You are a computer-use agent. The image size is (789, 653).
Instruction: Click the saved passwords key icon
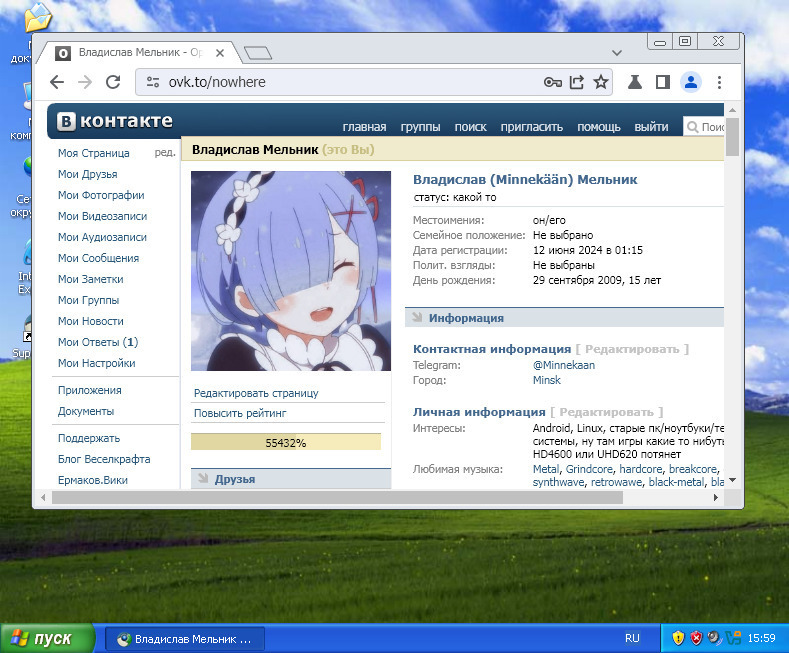click(553, 82)
